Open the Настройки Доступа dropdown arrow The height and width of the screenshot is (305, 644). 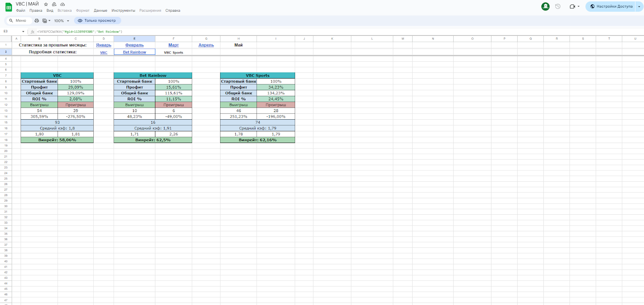click(x=639, y=6)
